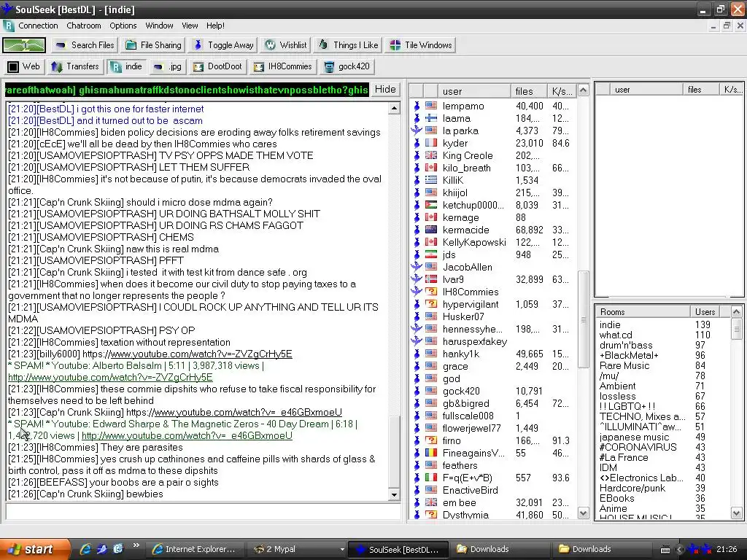Click the rooms list scrollbar down arrow
The width and height of the screenshot is (747, 560).
tap(737, 513)
